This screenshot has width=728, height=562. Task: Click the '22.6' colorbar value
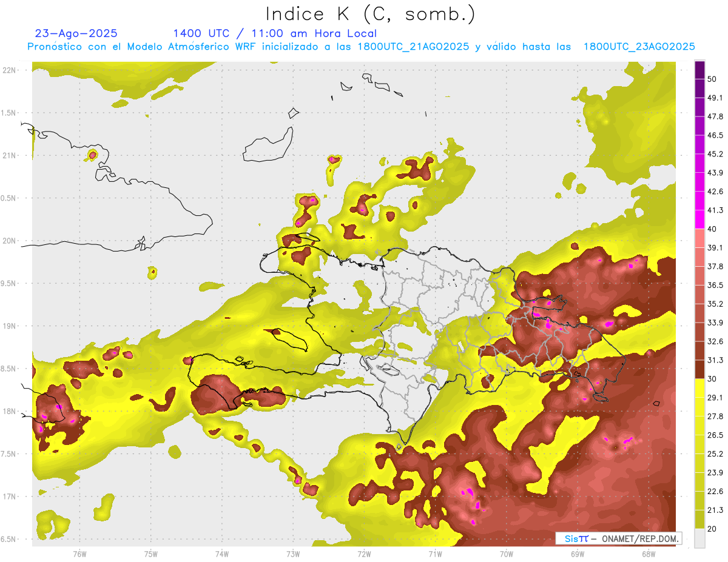(715, 492)
